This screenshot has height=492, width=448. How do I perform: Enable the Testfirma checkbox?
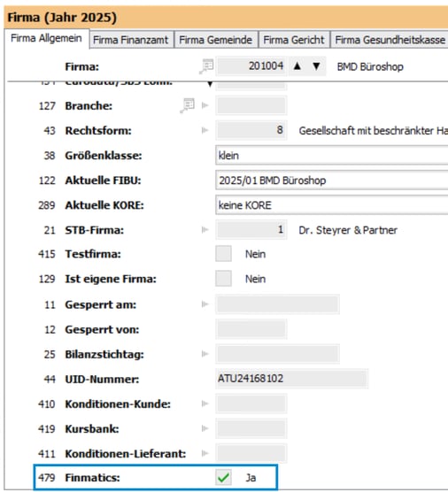click(223, 254)
